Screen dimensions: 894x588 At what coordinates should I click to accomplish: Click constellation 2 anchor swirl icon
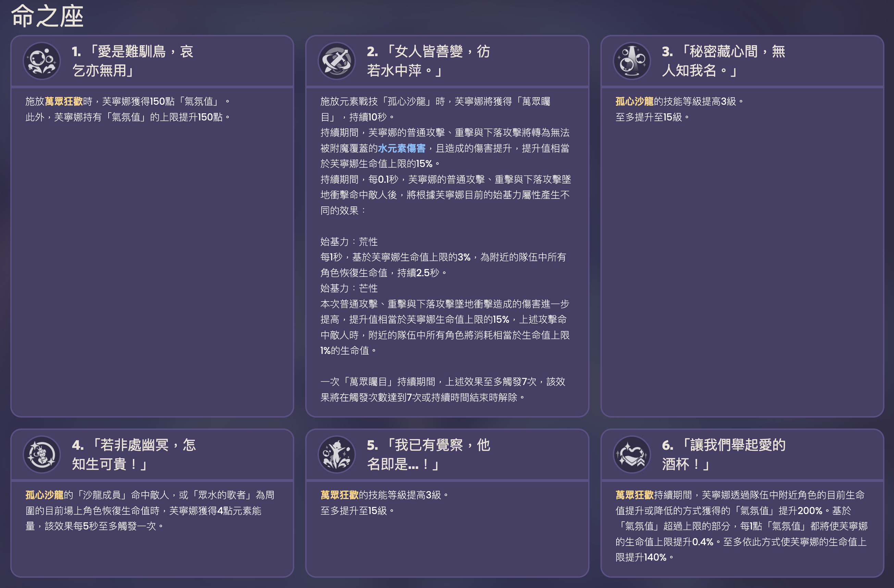pos(337,61)
